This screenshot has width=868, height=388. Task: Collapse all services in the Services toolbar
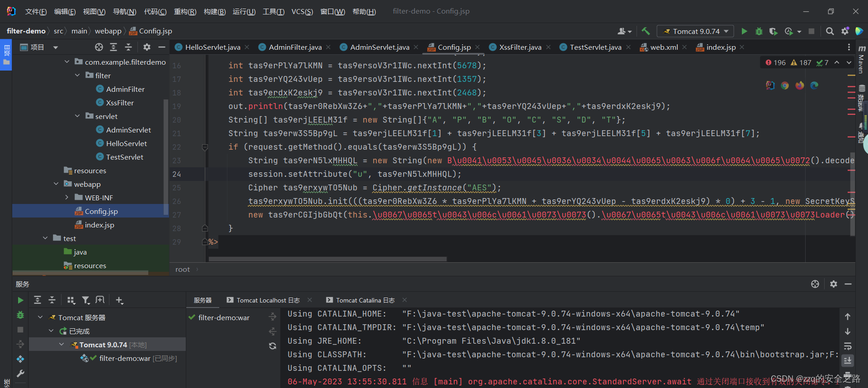(52, 300)
